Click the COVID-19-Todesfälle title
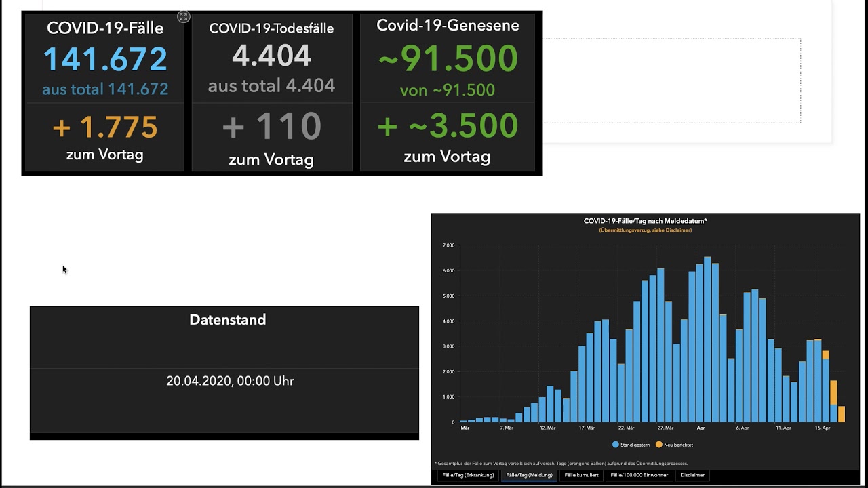Viewport: 868px width, 488px height. 271,28
